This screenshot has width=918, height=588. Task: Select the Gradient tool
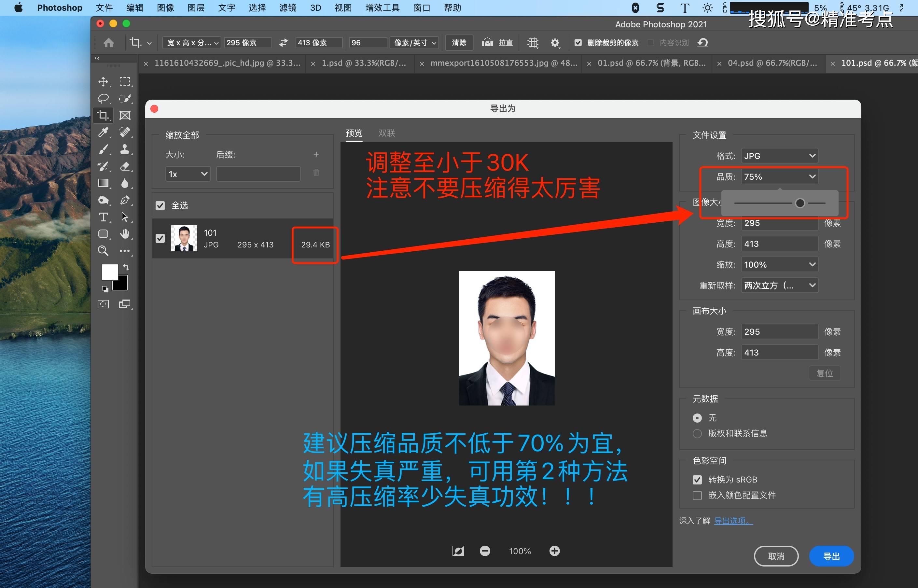tap(103, 183)
